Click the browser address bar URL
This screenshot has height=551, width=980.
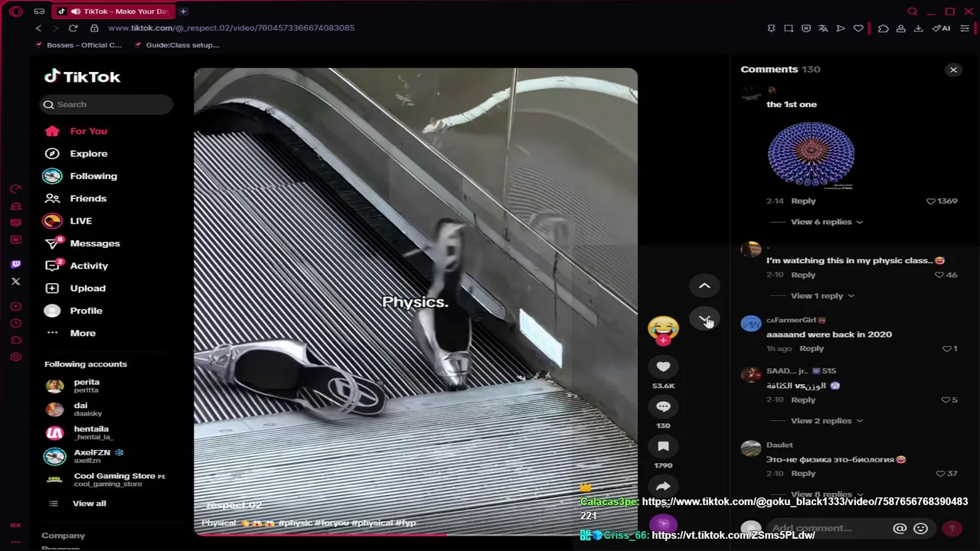(x=231, y=28)
